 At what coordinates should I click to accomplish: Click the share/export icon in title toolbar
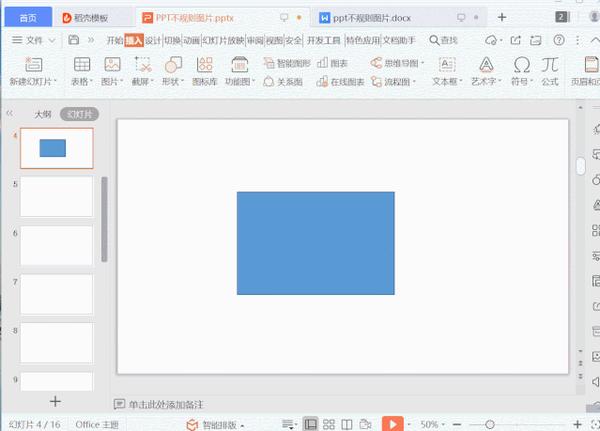(x=515, y=40)
